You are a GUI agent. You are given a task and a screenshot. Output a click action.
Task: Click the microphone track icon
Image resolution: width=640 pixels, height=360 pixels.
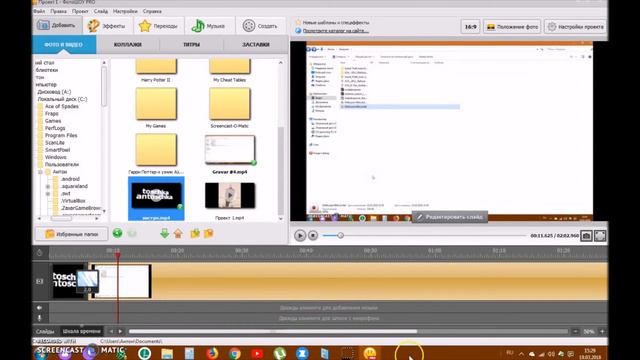(x=40, y=318)
